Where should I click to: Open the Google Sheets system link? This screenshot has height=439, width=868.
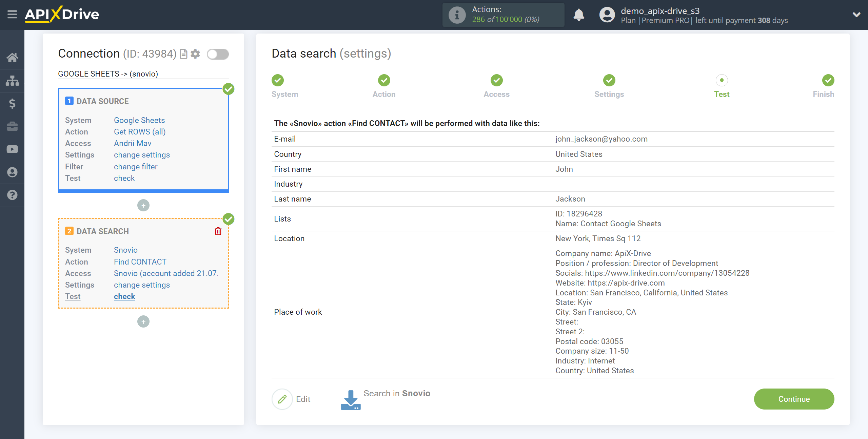click(139, 120)
